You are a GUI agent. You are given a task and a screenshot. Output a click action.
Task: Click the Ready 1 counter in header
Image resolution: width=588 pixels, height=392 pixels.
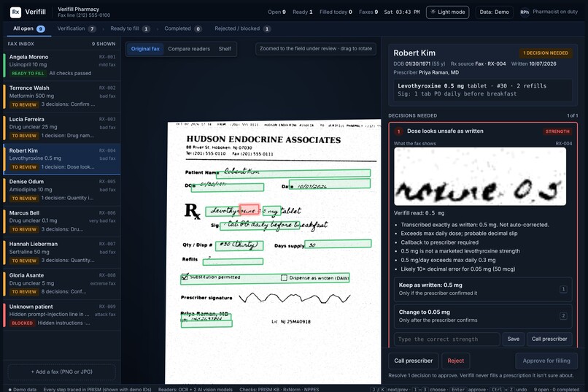[303, 12]
